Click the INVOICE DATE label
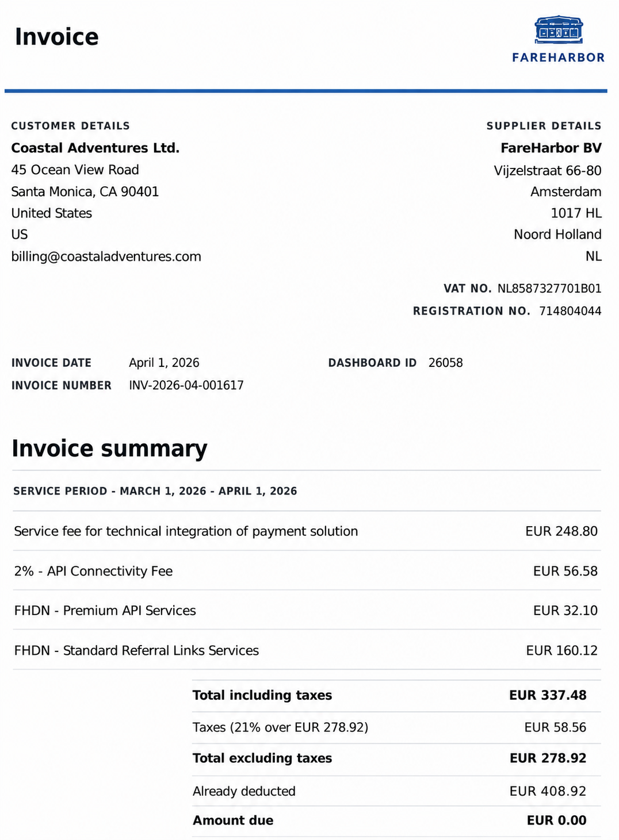The image size is (619, 840). coord(51,363)
